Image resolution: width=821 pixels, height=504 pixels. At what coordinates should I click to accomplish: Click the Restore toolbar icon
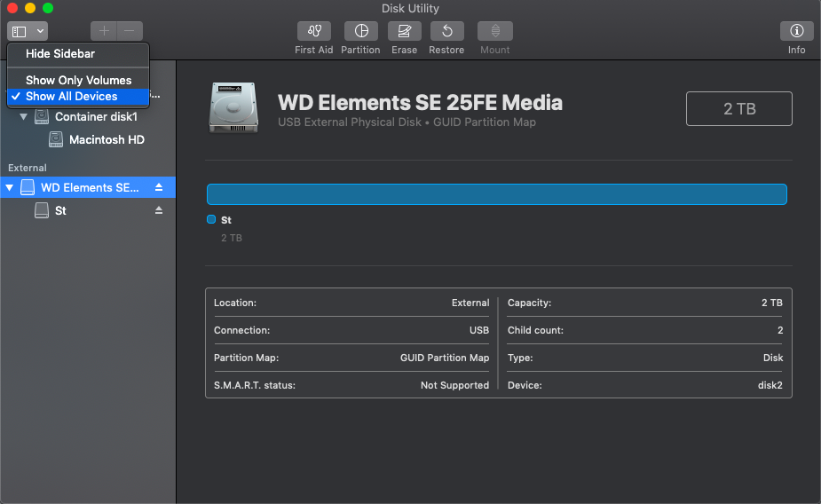tap(446, 31)
